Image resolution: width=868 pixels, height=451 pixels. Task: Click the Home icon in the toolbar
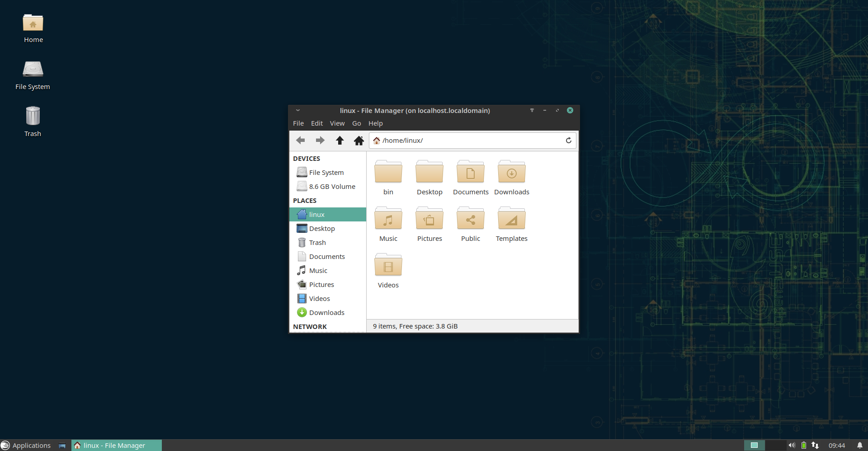point(359,141)
